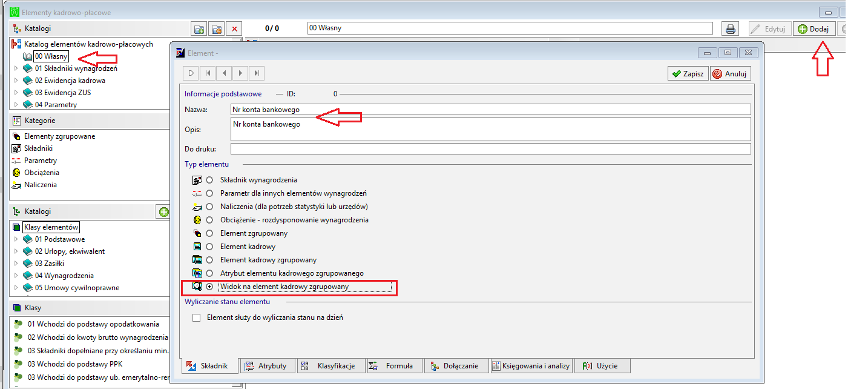Click into the Do druku field
This screenshot has width=868, height=392.
(x=490, y=148)
